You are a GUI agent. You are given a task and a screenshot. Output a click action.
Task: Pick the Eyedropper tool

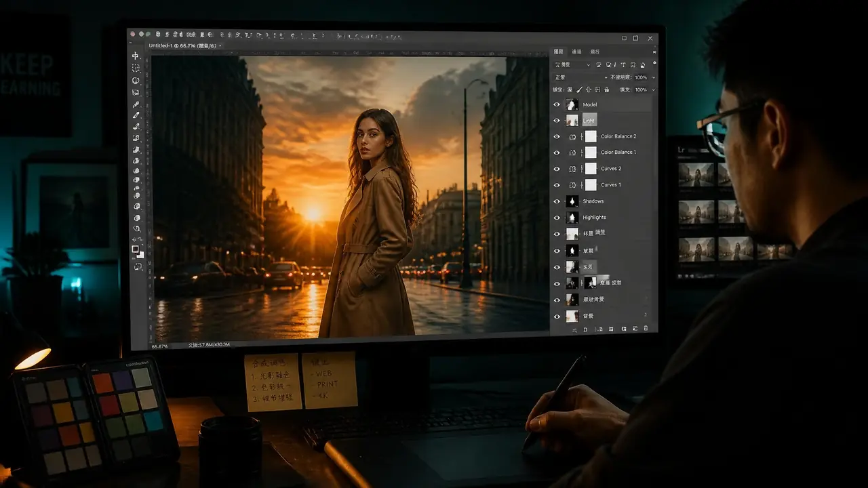(136, 104)
